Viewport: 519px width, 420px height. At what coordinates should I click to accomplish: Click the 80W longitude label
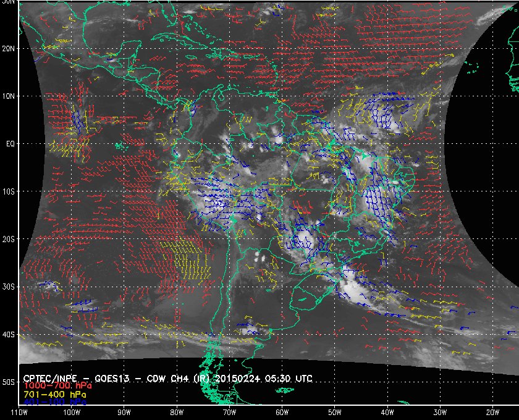point(177,413)
